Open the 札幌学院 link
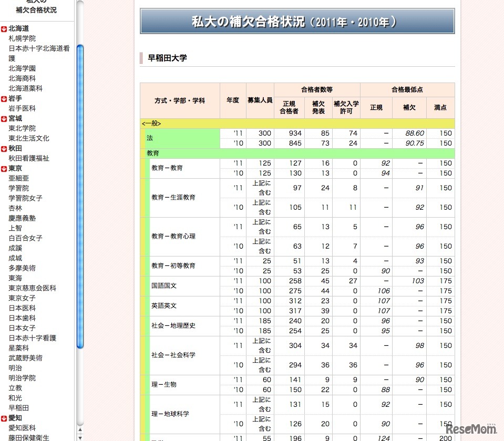This screenshot has height=441, width=504. 23,38
